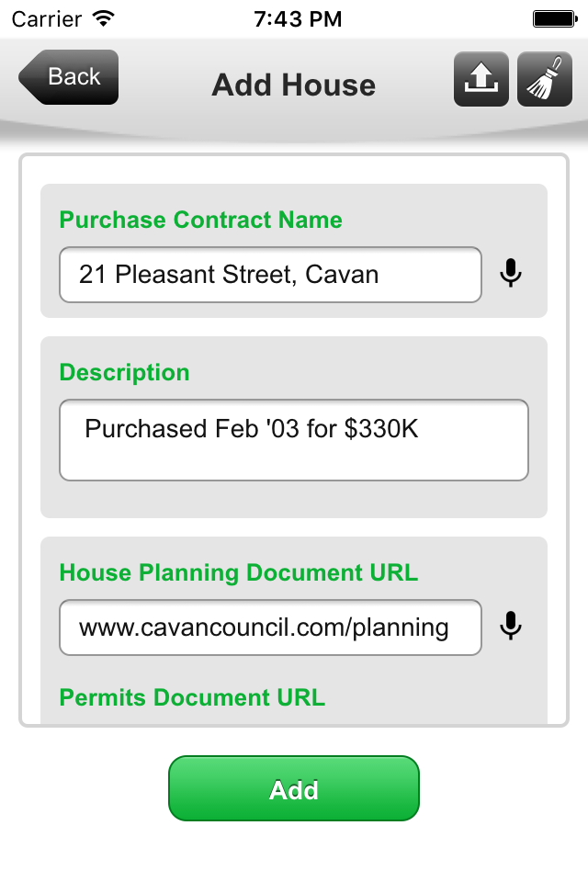588x882 pixels.
Task: Tap the Wi-Fi signal icon in status bar
Action: pyautogui.click(x=104, y=19)
